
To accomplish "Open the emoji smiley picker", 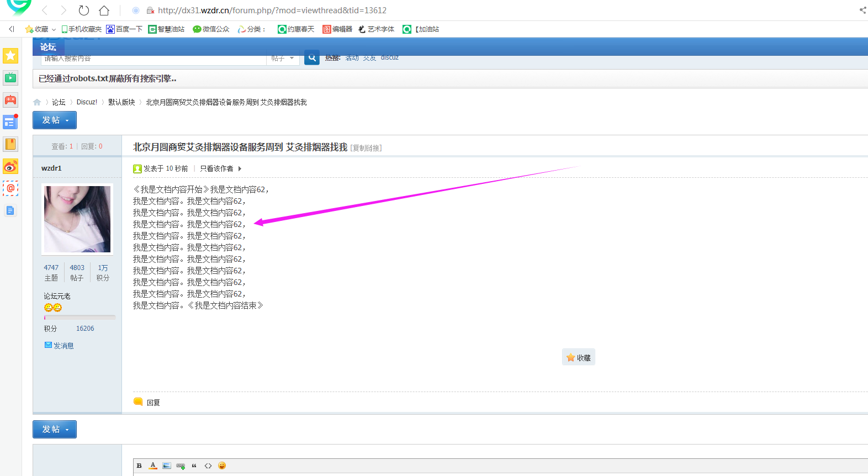I will point(222,466).
